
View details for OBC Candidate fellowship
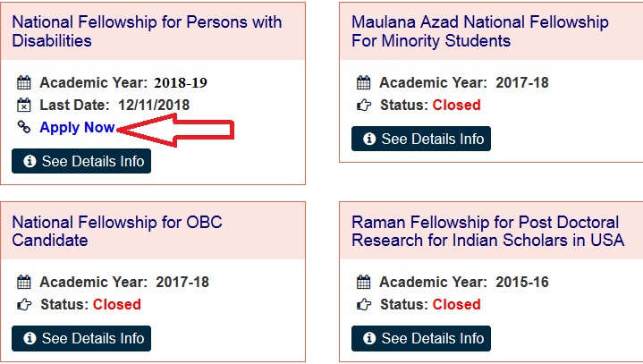click(81, 338)
